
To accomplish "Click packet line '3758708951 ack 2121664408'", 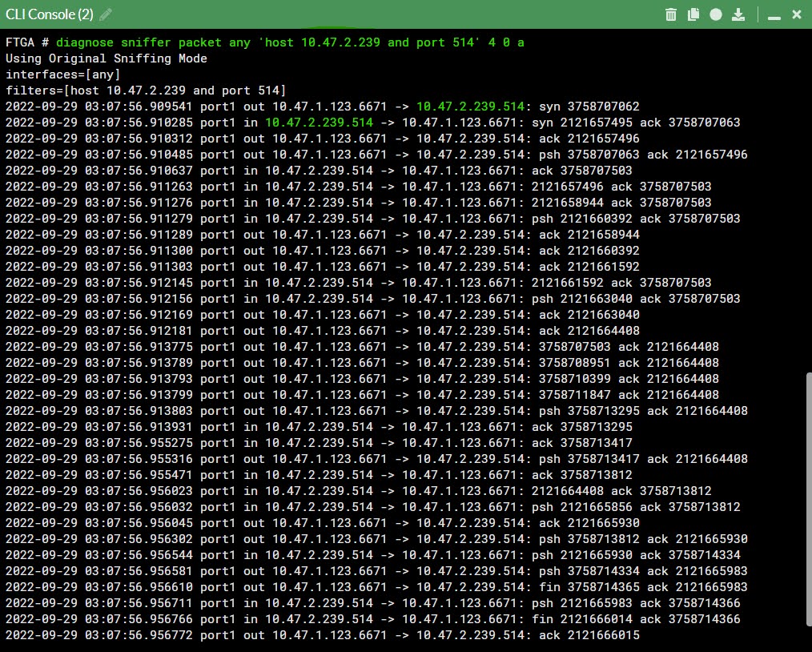I will pos(362,364).
